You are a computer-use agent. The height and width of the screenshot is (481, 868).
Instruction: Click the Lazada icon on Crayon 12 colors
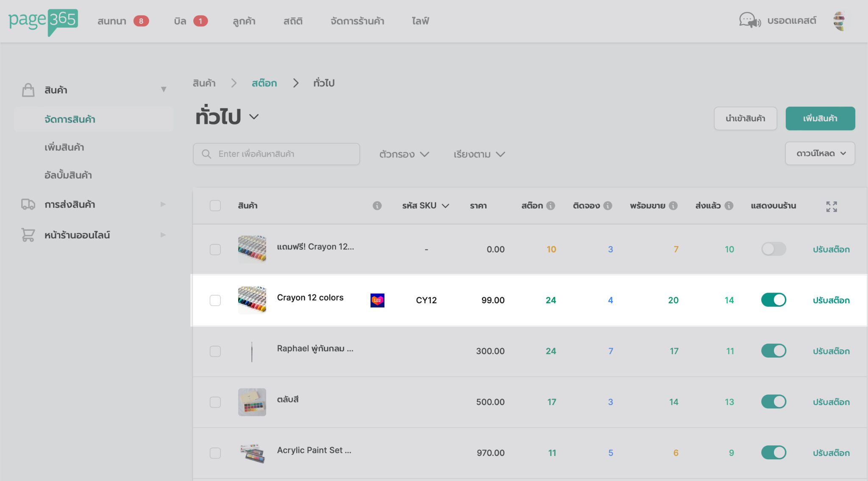coord(377,300)
